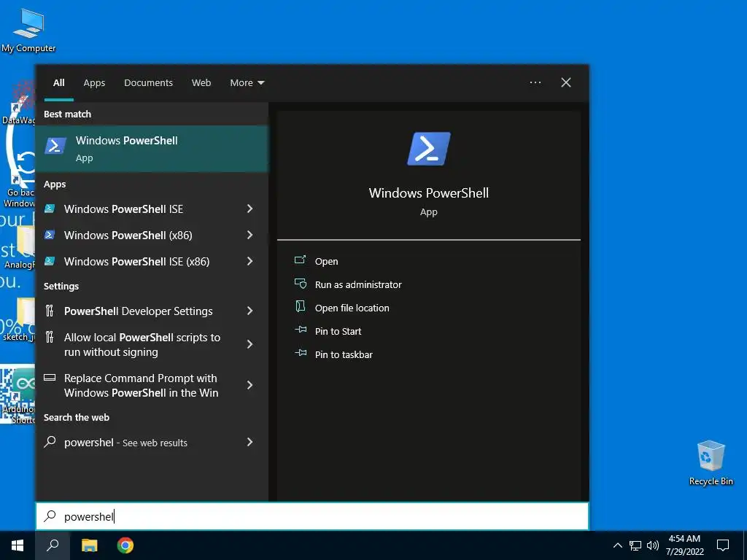
Task: Switch to the Documents search tab
Action: 148,83
